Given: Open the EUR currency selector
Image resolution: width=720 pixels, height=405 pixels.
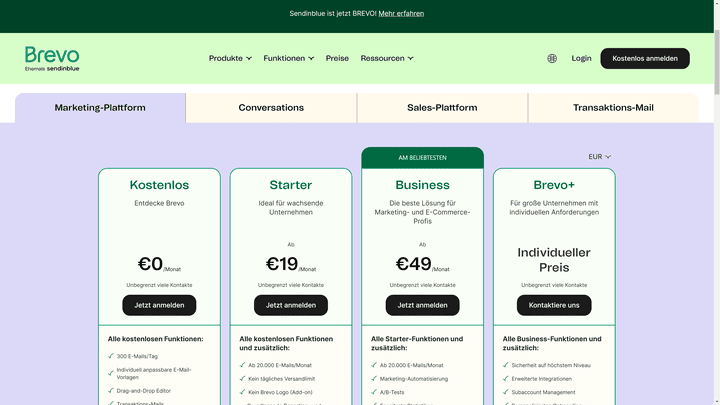Looking at the screenshot, I should [599, 157].
